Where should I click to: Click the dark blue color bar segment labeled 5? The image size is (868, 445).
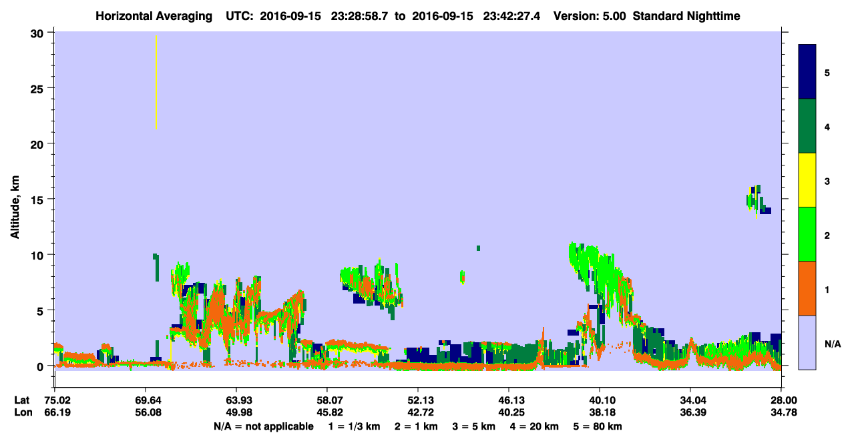pos(807,72)
